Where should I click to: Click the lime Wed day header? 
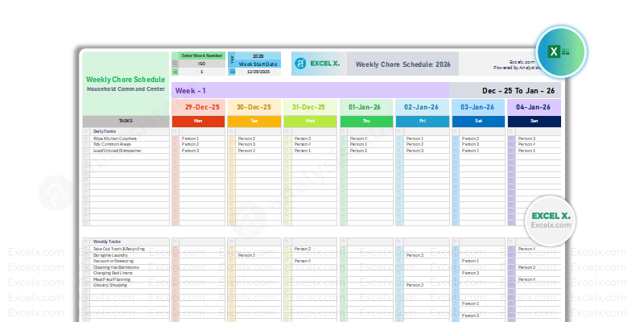tap(310, 122)
